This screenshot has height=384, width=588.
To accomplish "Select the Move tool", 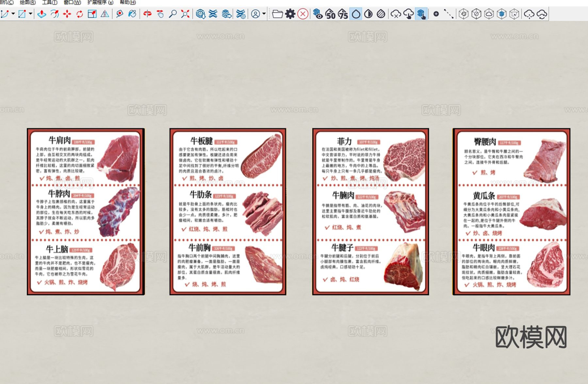I will (x=68, y=14).
